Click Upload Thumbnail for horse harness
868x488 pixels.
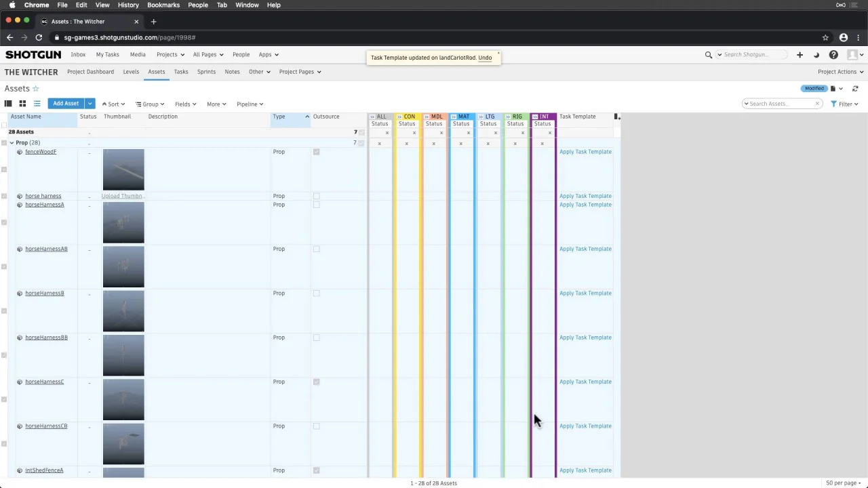(x=123, y=196)
